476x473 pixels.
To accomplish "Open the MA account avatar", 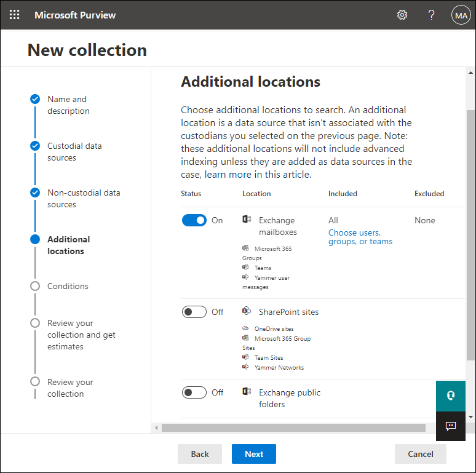I will [x=461, y=15].
